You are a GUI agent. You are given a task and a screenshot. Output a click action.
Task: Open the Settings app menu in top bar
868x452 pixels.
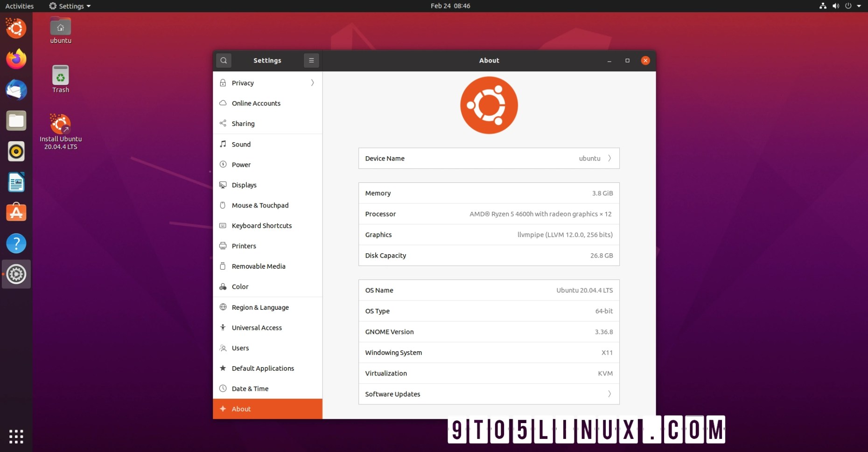(70, 6)
